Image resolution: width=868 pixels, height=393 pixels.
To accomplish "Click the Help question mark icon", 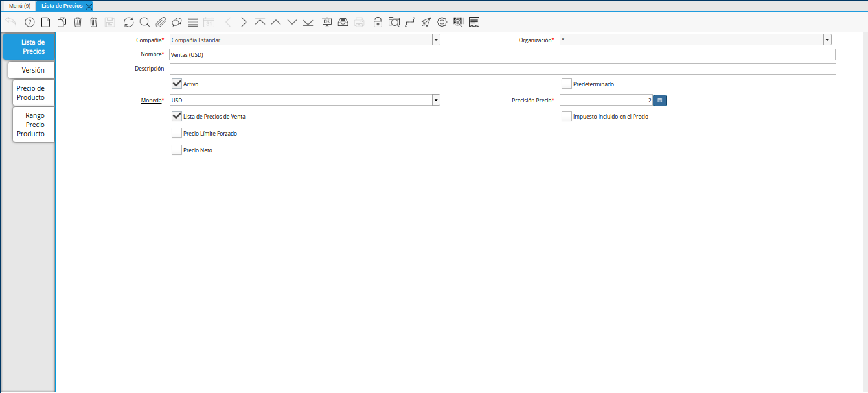I will [29, 22].
